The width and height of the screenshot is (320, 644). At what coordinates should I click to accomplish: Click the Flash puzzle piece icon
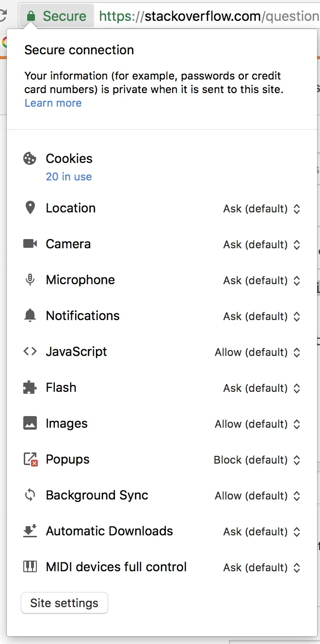30,387
